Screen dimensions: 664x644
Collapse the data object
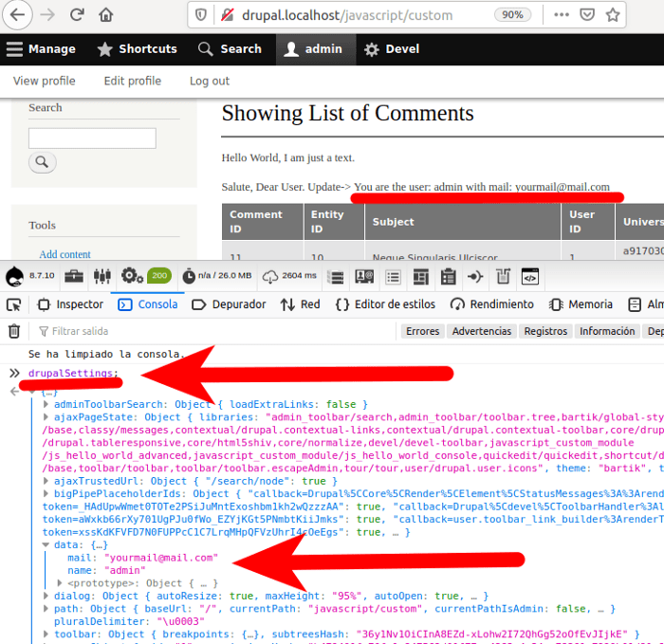(x=46, y=545)
